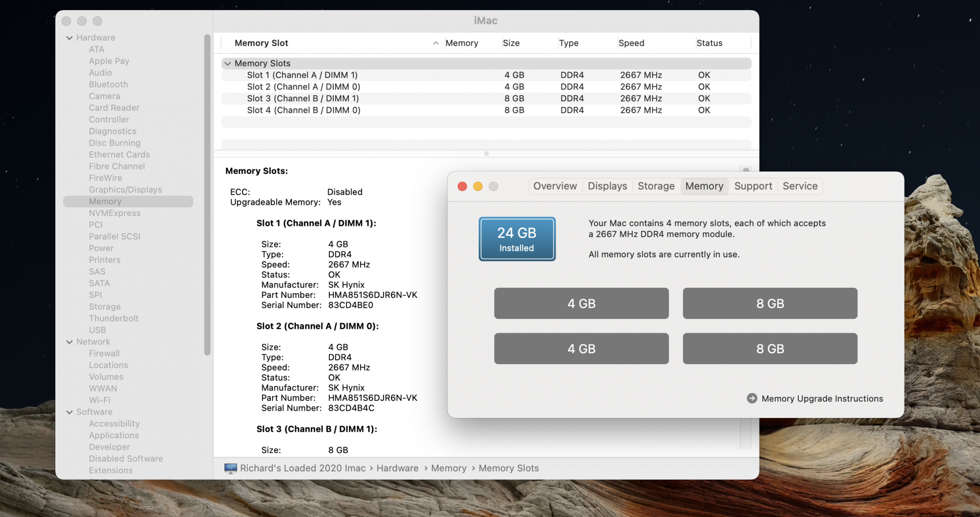Open the Service tab
The image size is (980, 517).
800,186
